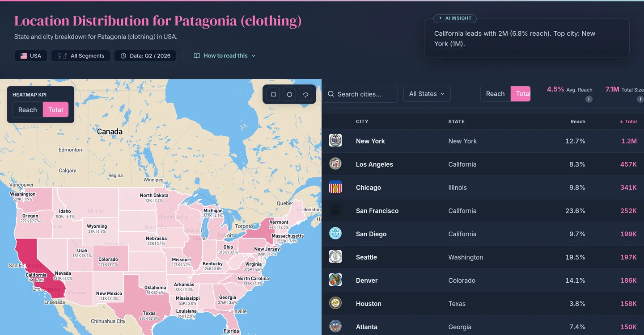Click the San Diego city seal icon
The height and width of the screenshot is (335, 644).
click(335, 233)
